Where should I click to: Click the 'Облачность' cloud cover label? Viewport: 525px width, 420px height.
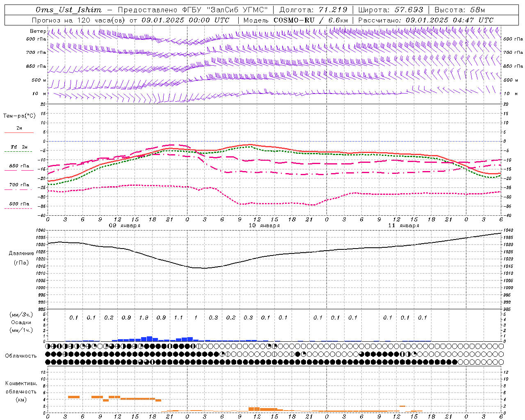click(21, 356)
